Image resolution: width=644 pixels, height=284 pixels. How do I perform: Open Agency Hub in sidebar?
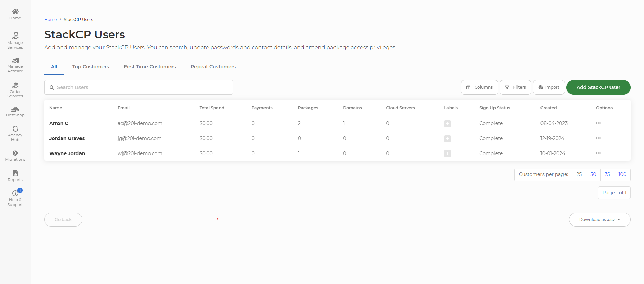click(15, 133)
